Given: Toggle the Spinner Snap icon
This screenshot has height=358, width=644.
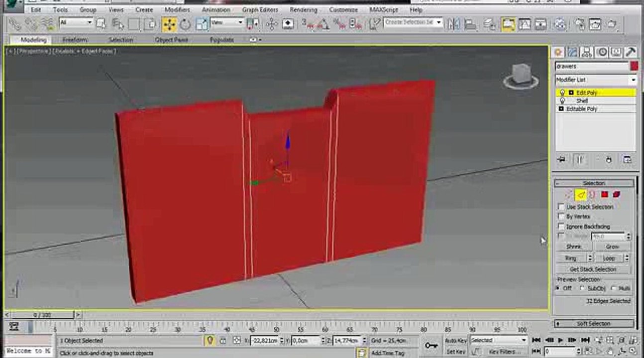Looking at the screenshot, I should tap(355, 23).
